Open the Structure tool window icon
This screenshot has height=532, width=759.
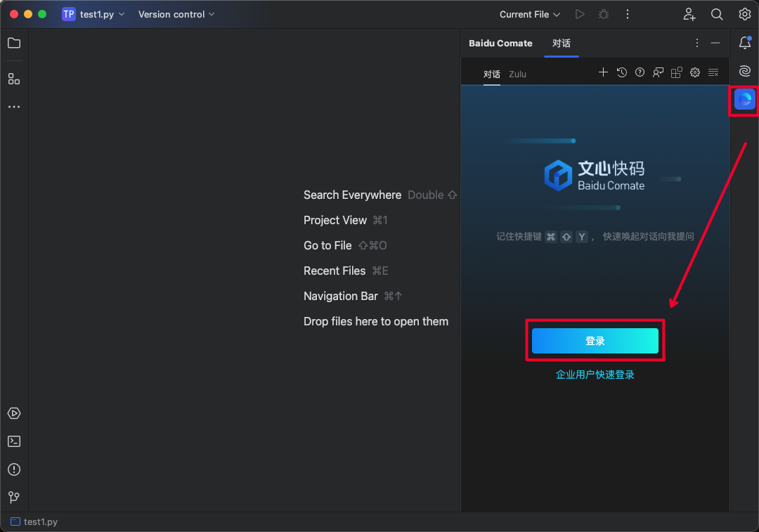point(14,79)
